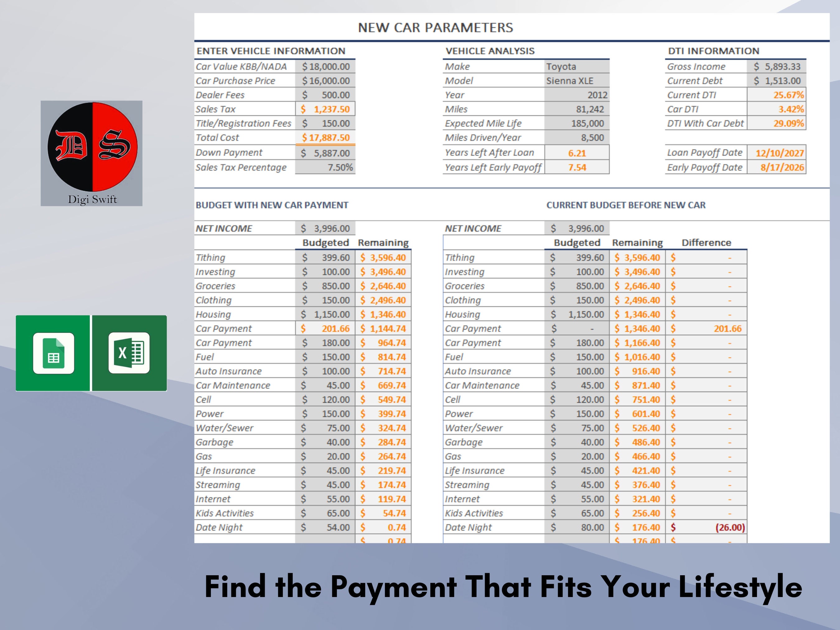The height and width of the screenshot is (630, 840).
Task: Select the Car Purchase Price $16,000.00 cell
Action: coord(325,81)
